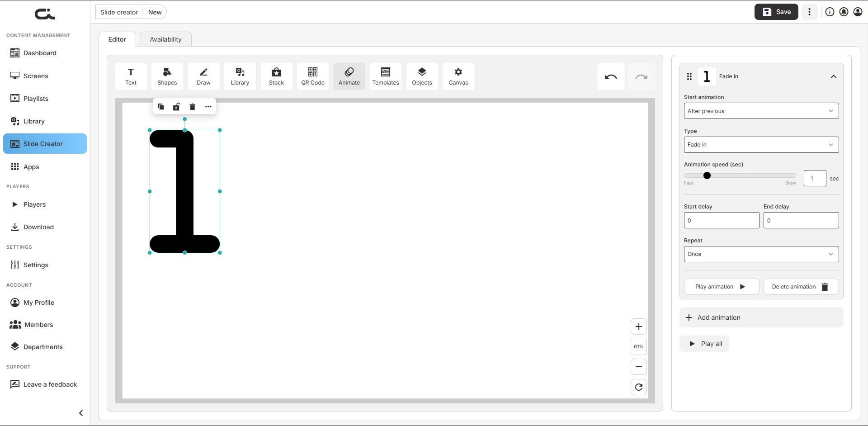Select the Text tool

[131, 76]
